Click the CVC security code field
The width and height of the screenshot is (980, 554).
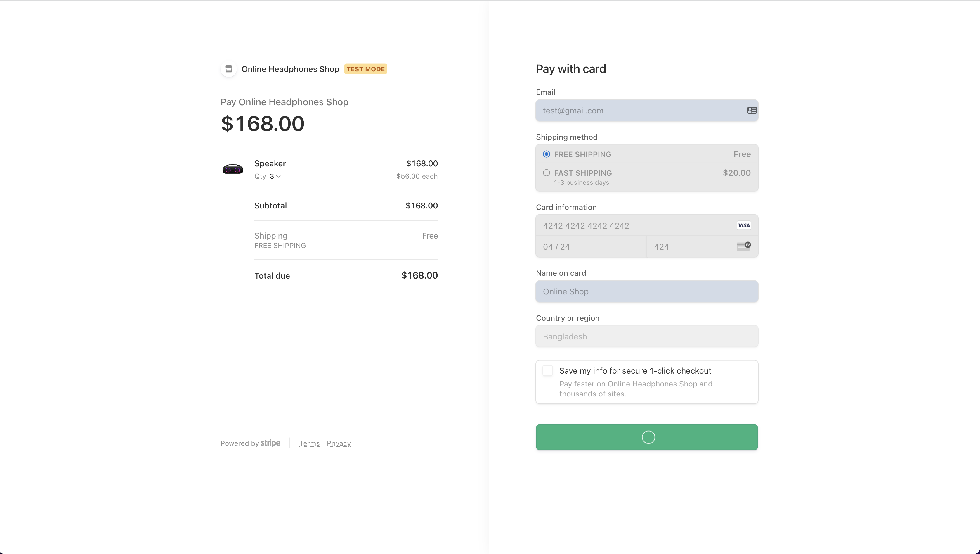691,247
